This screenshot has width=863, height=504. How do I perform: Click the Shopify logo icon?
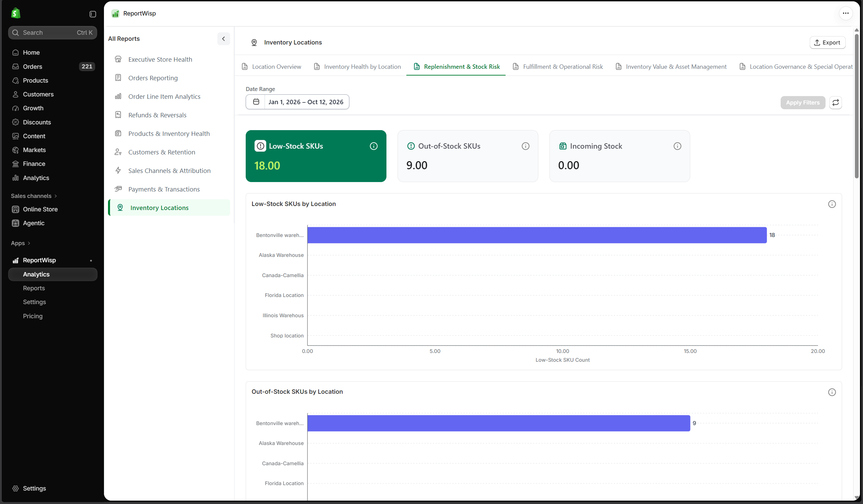point(16,13)
